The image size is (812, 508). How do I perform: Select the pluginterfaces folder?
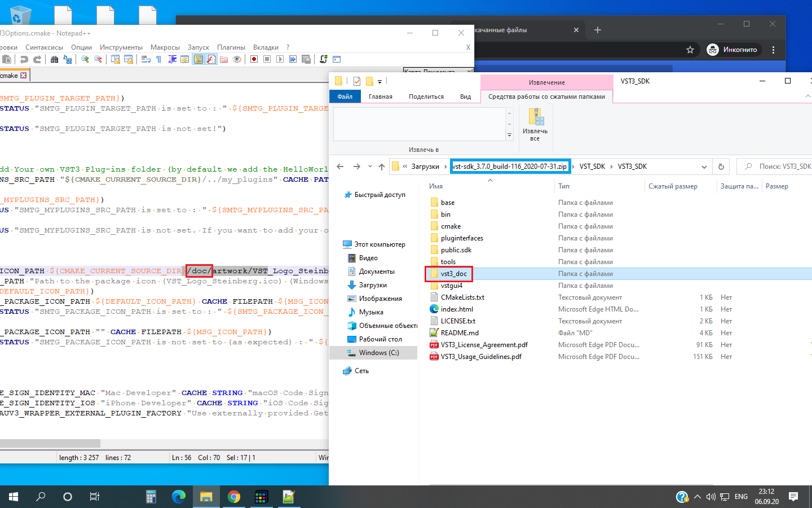click(462, 238)
